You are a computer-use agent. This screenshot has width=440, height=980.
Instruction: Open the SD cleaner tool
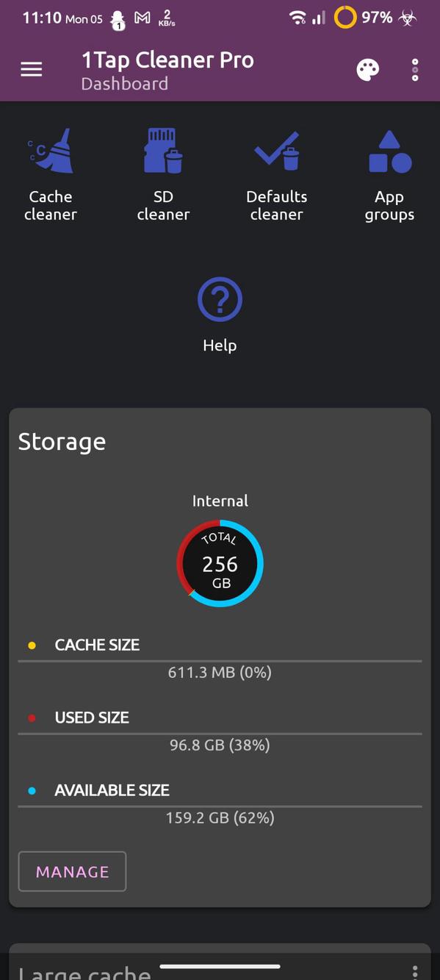pyautogui.click(x=163, y=169)
